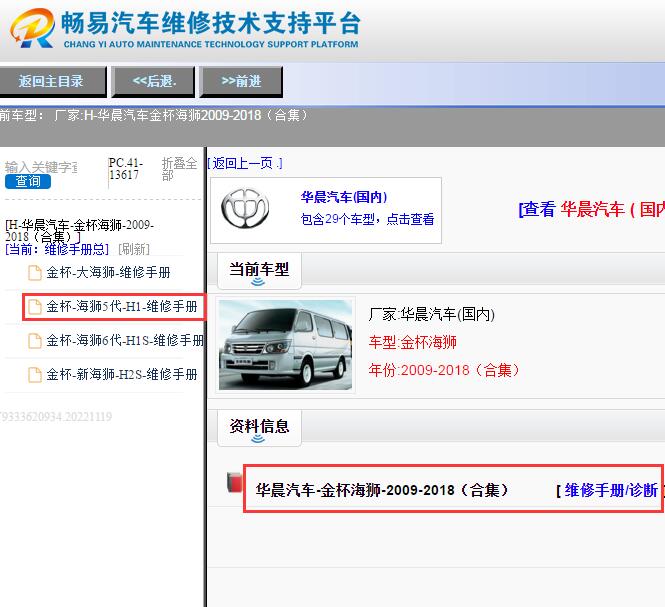Click the red book icon beside 华晨汽车-金杯海狮
The image size is (665, 607).
pyautogui.click(x=235, y=483)
